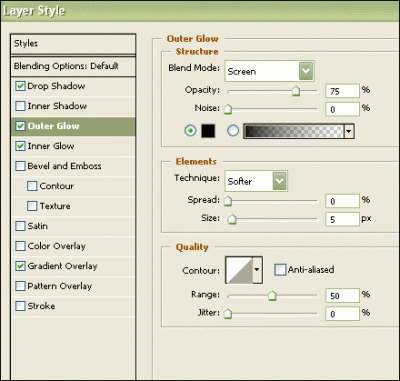Enable the Satin checkbox
This screenshot has height=381, width=400.
[20, 226]
